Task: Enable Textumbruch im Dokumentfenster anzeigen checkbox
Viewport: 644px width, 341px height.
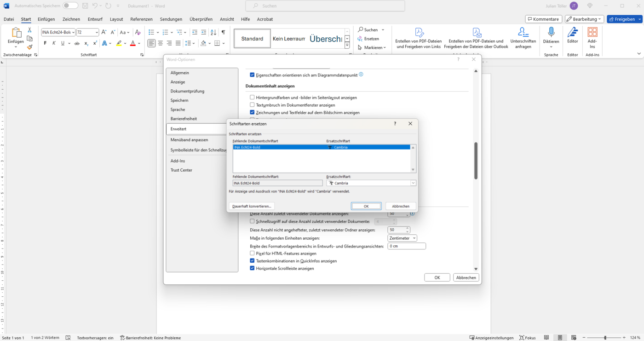Action: click(252, 105)
